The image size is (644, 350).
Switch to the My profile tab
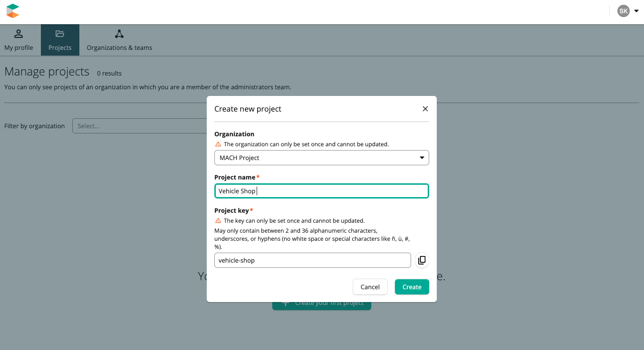(x=19, y=47)
